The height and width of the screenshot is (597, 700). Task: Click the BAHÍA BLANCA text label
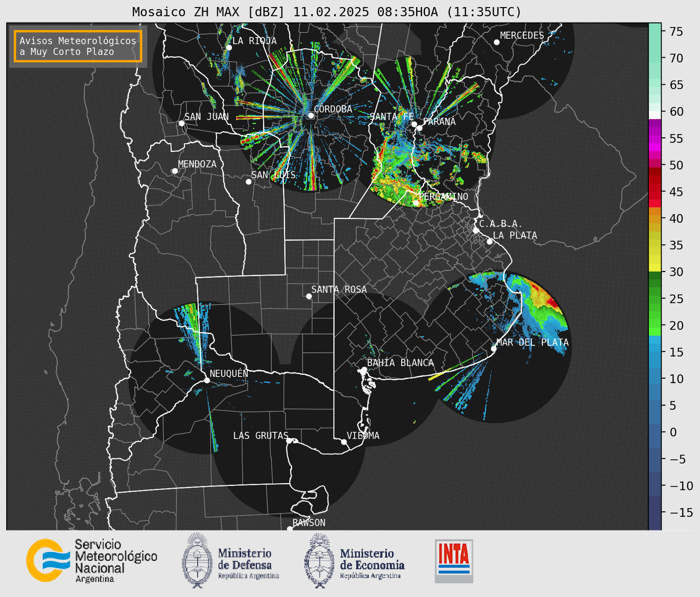click(x=400, y=363)
